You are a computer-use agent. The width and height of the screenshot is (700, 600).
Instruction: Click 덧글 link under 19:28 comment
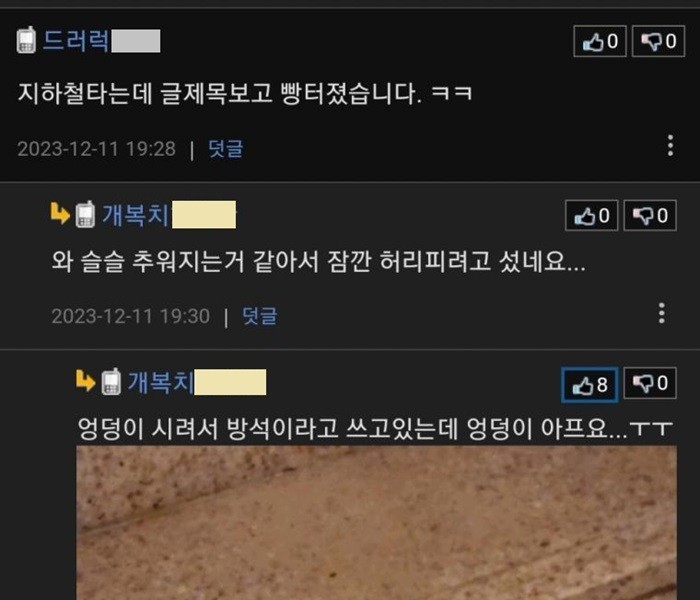tap(225, 149)
